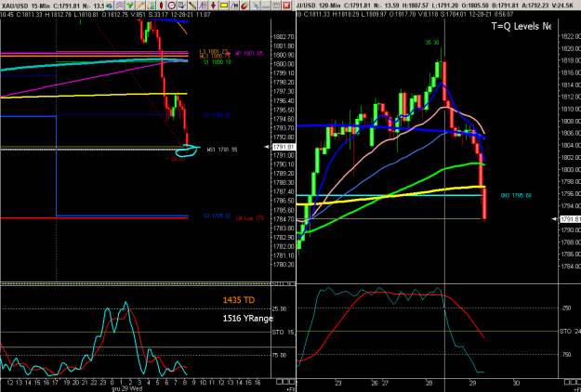Click the 1435 TD orange label
The image size is (581, 392).
tap(239, 300)
